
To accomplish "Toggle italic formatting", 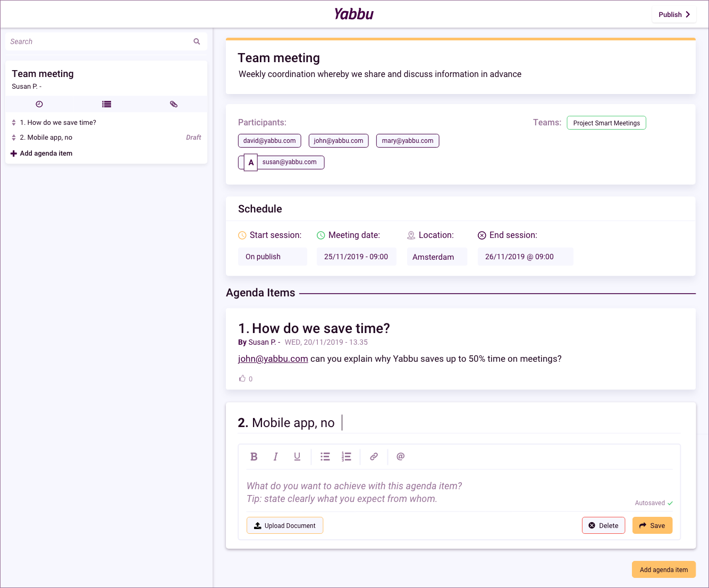I will click(x=275, y=457).
